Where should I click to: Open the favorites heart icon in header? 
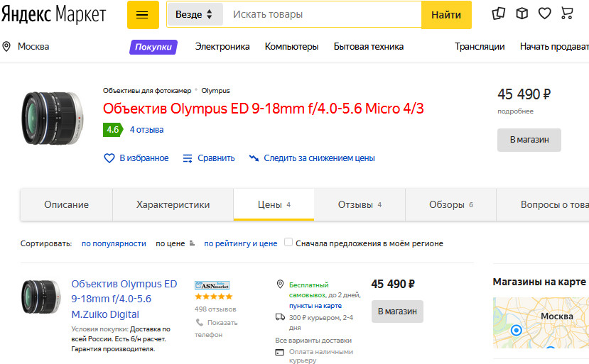[545, 14]
